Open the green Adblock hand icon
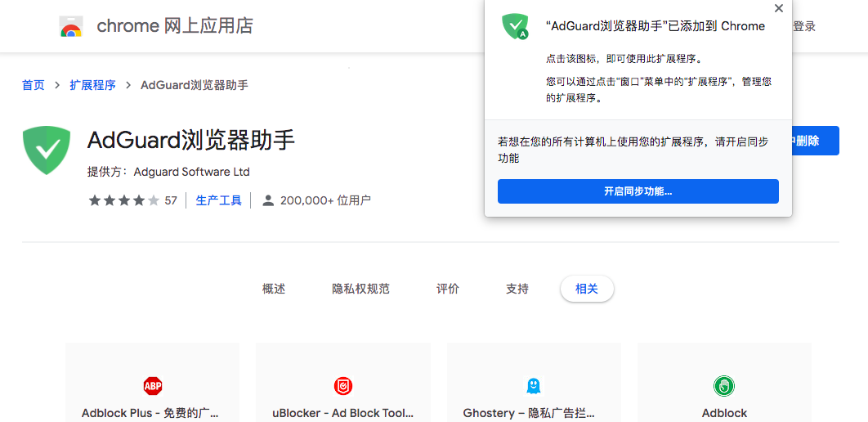868x422 pixels. point(724,385)
